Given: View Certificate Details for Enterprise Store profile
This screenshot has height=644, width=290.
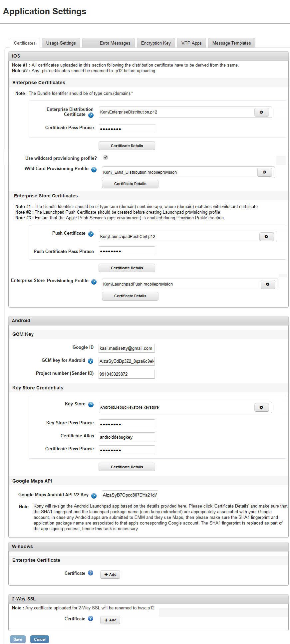Looking at the screenshot, I should tap(130, 296).
